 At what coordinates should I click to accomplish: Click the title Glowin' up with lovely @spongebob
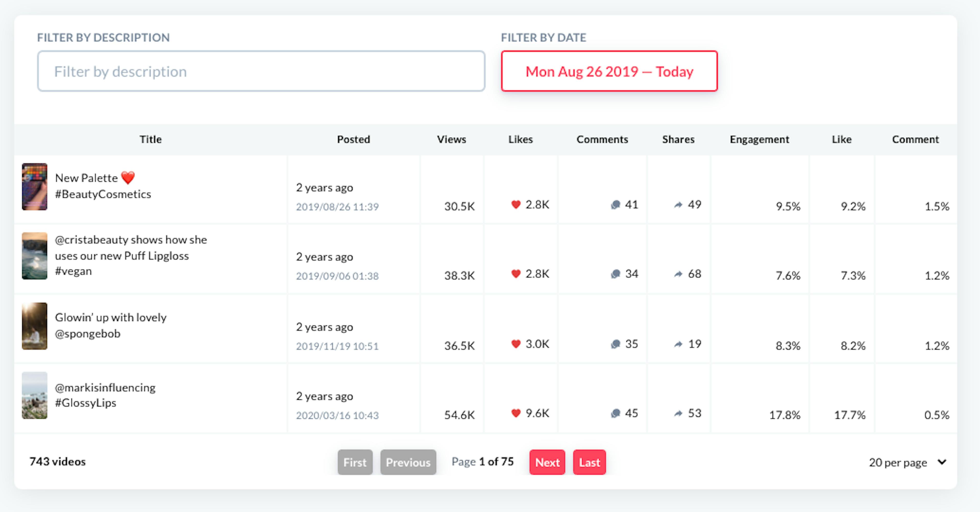(x=111, y=325)
